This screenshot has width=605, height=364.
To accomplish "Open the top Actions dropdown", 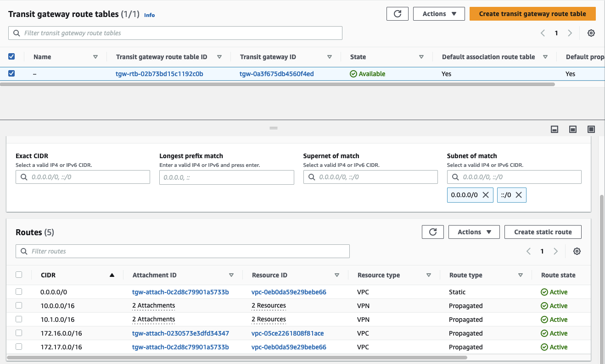I will (x=439, y=14).
